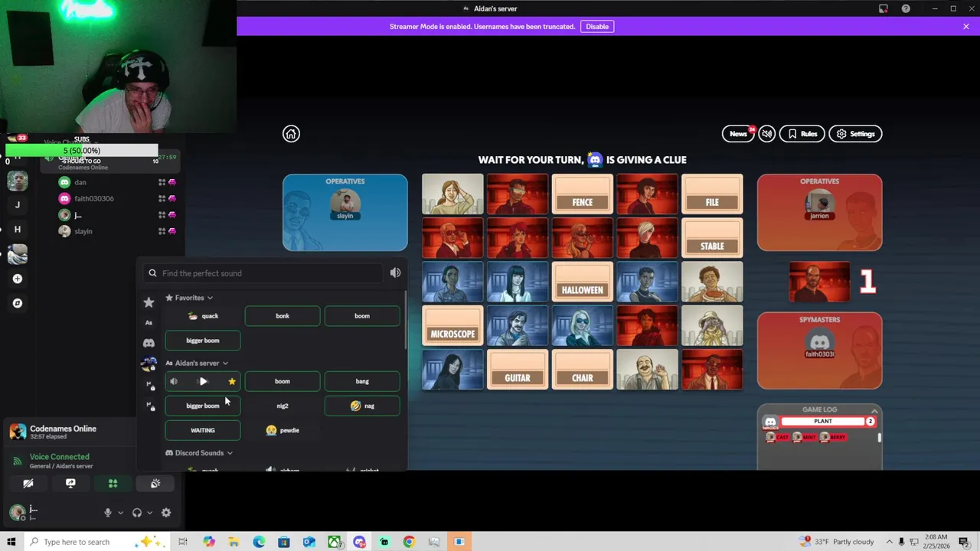The width and height of the screenshot is (980, 551).
Task: Select the CHAIR card
Action: (583, 370)
